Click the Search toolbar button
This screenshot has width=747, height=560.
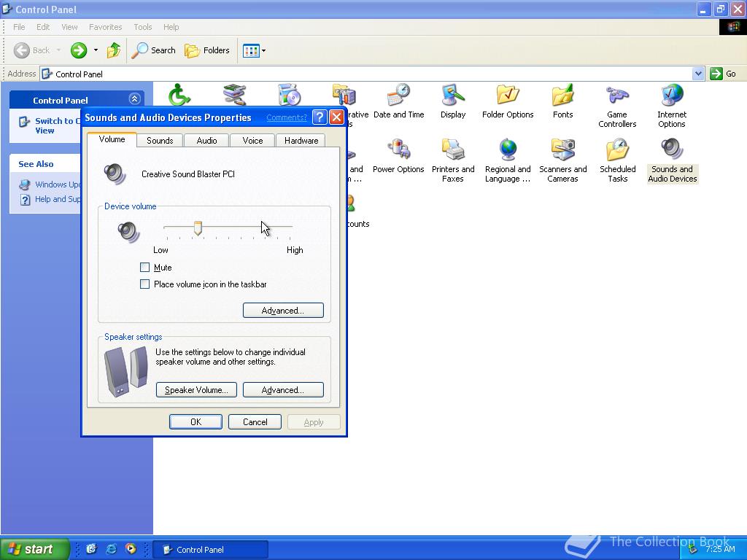pyautogui.click(x=153, y=50)
